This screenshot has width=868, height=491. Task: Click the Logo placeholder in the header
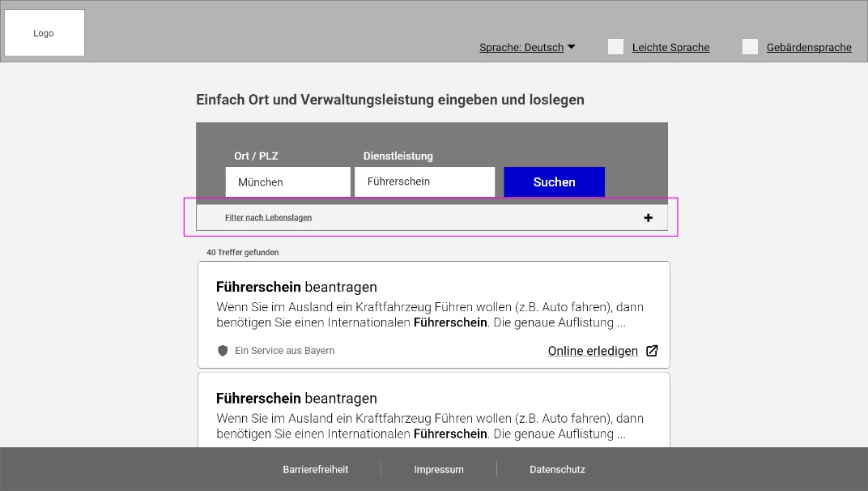coord(45,32)
